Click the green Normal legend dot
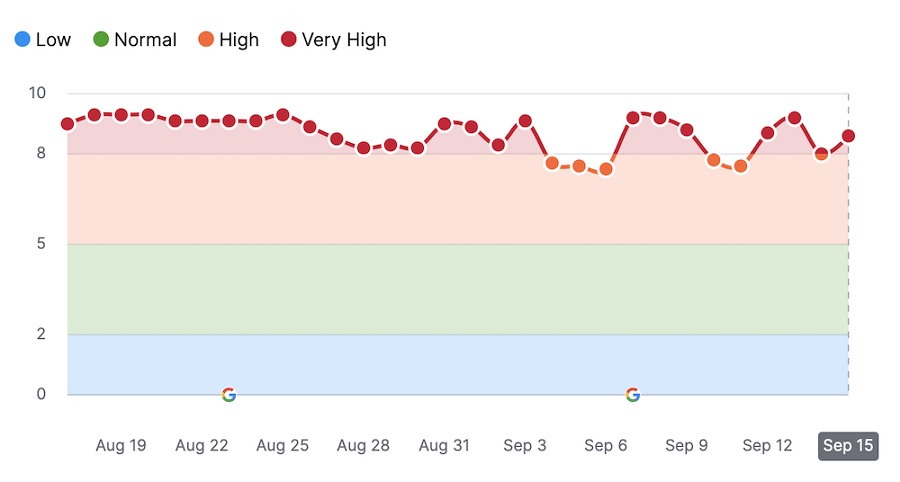This screenshot has height=482, width=900. (101, 40)
